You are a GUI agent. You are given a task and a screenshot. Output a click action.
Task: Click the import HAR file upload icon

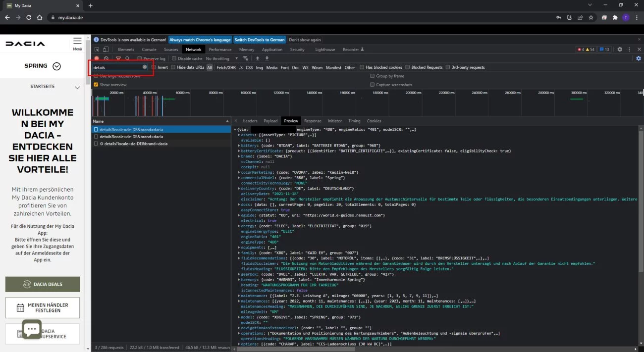click(258, 58)
